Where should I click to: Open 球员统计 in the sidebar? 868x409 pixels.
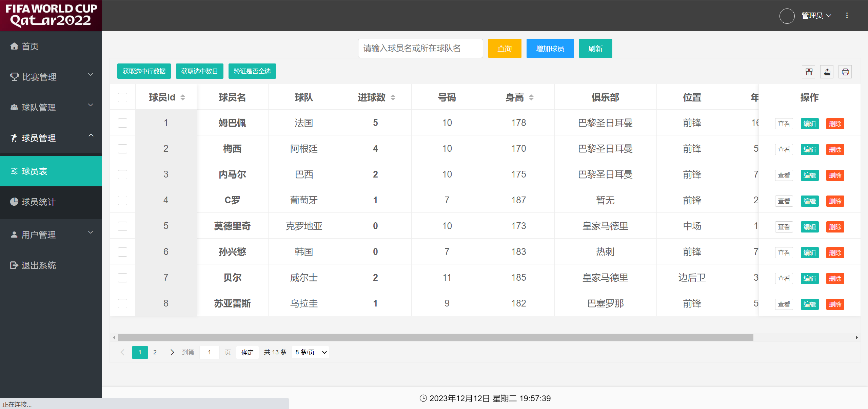38,202
